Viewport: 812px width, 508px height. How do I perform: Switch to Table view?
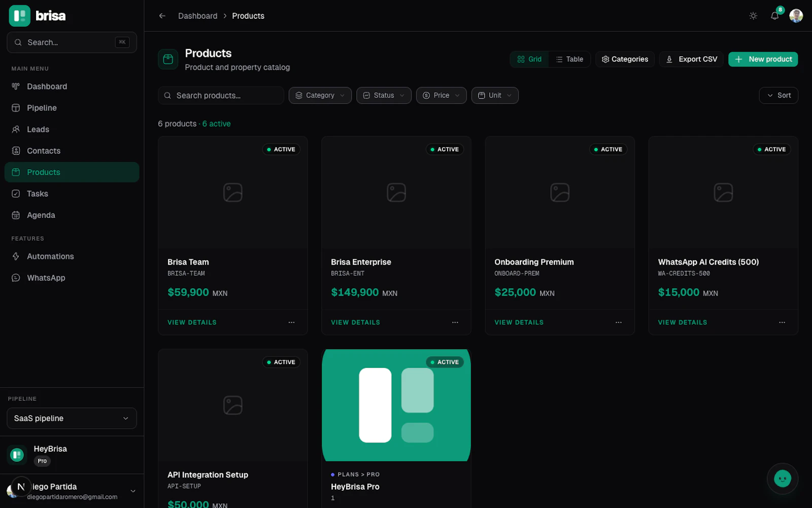(x=569, y=59)
